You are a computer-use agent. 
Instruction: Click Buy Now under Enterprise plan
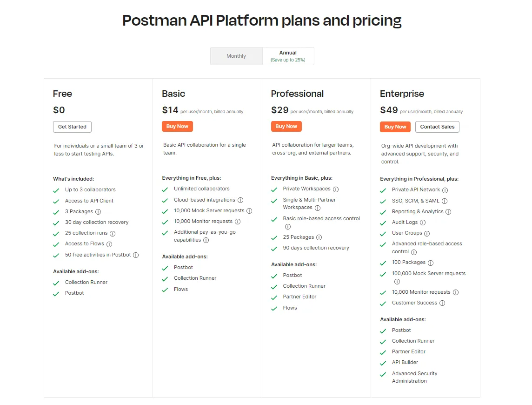click(395, 127)
